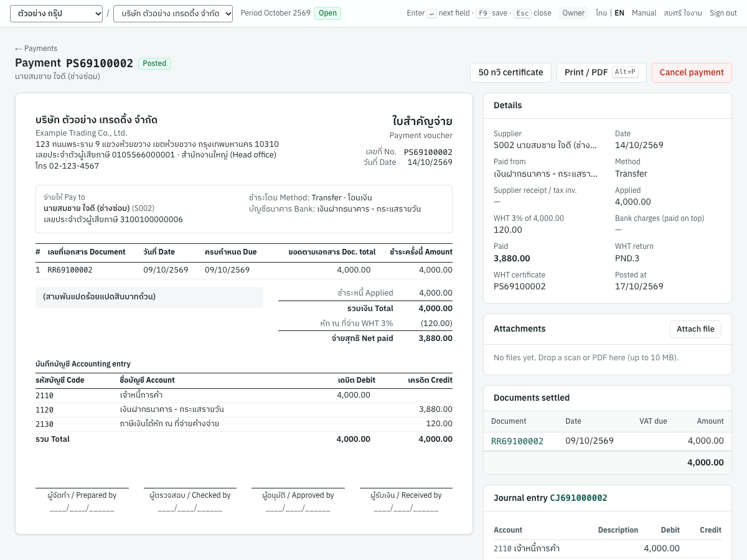Viewport: 747px width, 560px height.
Task: Click Supplier value S002 in Details
Action: click(545, 145)
